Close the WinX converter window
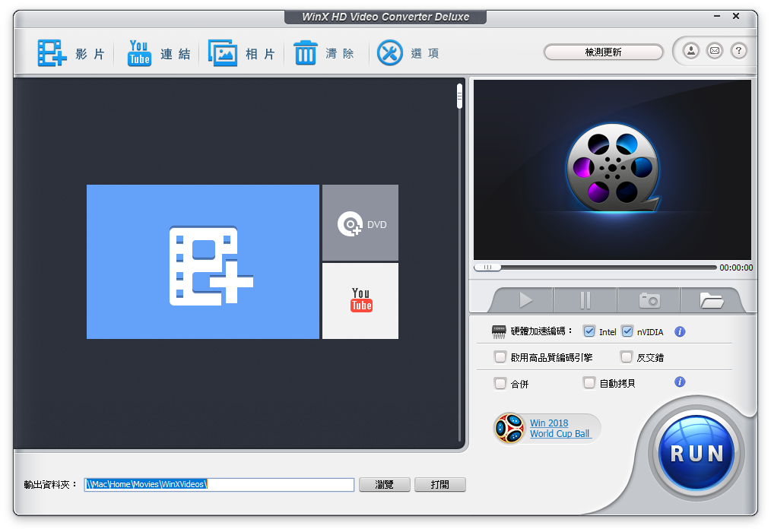This screenshot has height=532, width=771. coord(736,16)
